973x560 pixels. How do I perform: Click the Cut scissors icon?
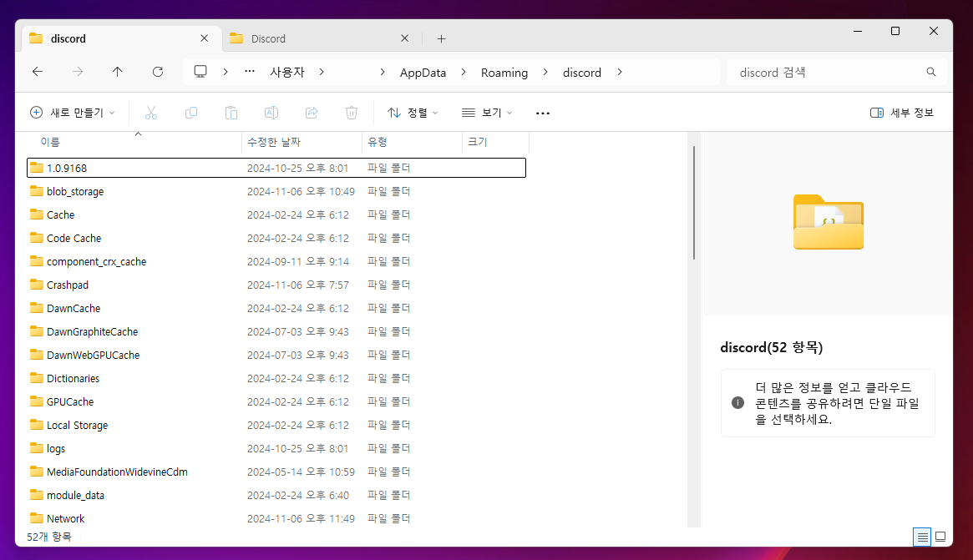(151, 113)
